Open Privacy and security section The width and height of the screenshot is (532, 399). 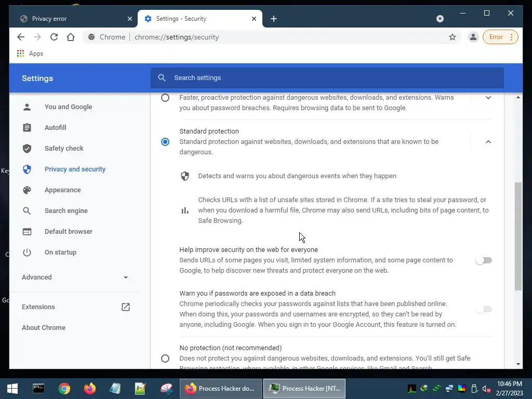tap(75, 169)
